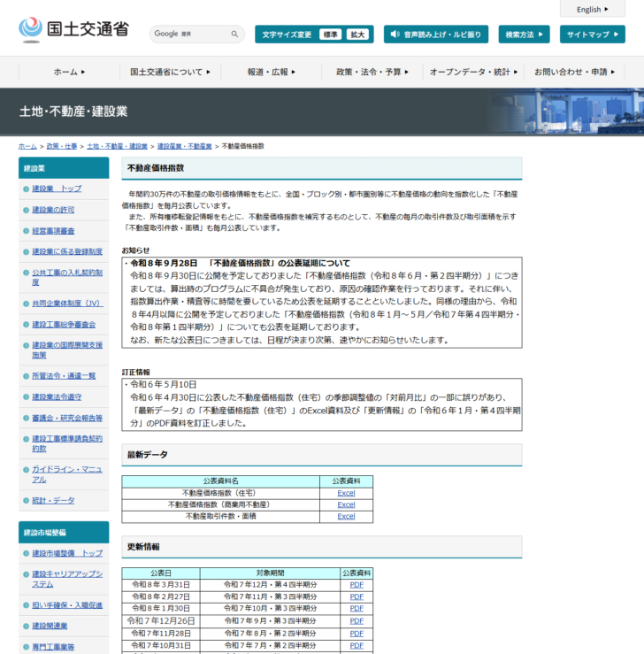
Task: Click the bullet icon beside 統計・データ
Action: (x=26, y=501)
